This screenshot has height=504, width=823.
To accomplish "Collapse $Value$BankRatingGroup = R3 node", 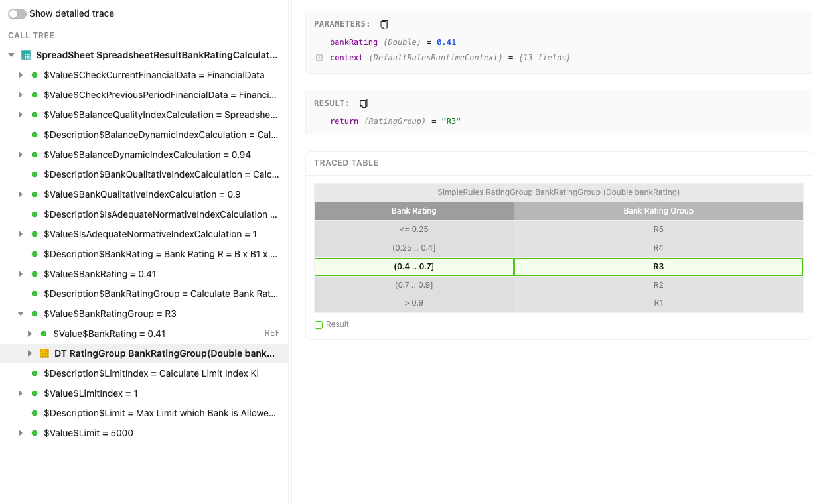I will (x=21, y=314).
